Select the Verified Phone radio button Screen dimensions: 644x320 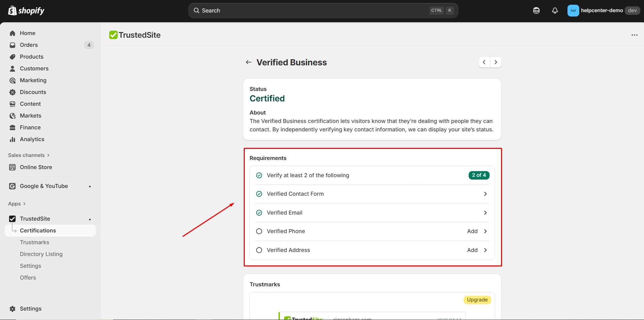coord(259,231)
